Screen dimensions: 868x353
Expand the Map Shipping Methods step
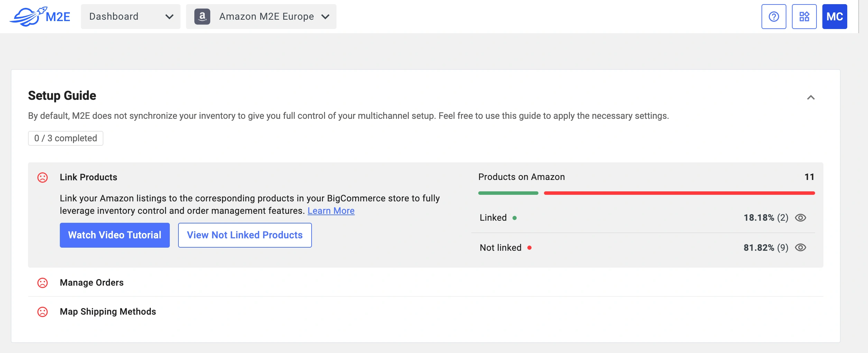coord(108,312)
